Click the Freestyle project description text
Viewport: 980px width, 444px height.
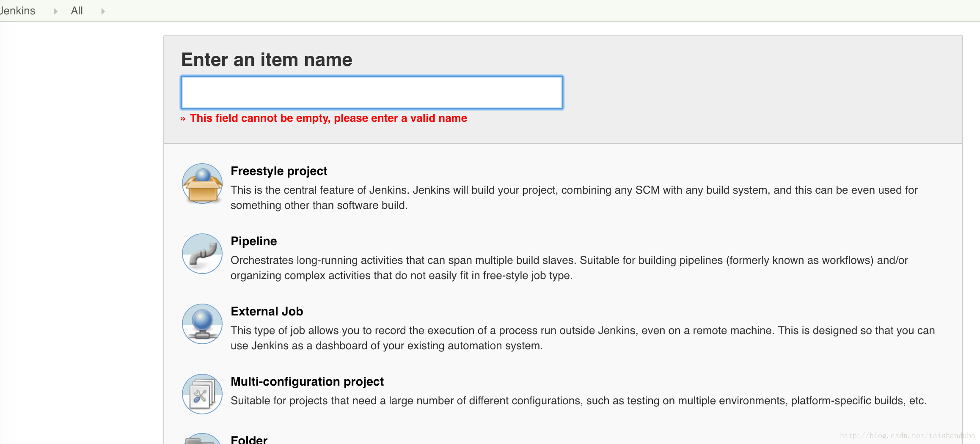(x=574, y=197)
